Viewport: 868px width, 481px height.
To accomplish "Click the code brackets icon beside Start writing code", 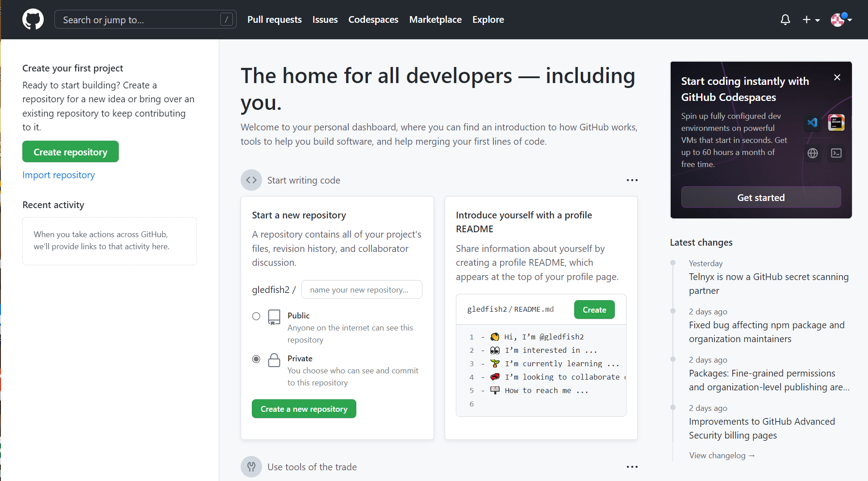I will pos(251,180).
